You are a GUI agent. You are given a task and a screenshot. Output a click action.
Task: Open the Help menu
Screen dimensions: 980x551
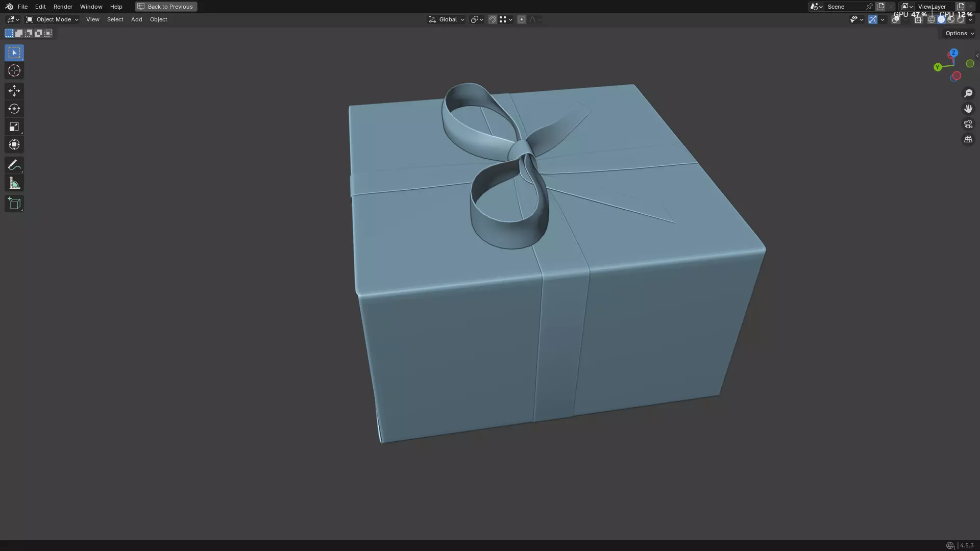tap(116, 7)
